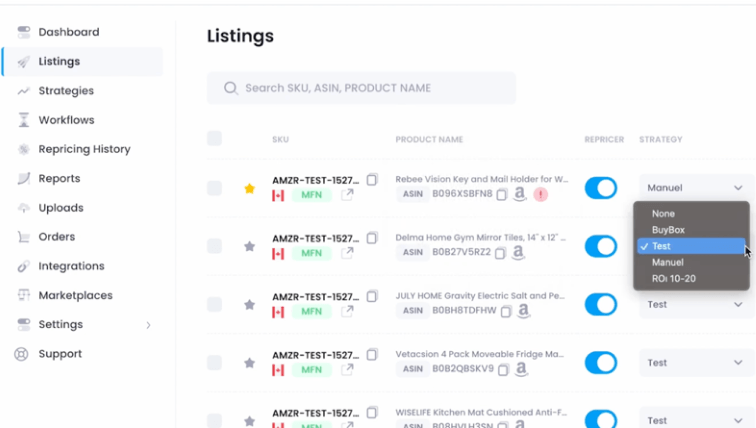
Task: Open the Marketplaces page from the sidebar
Action: pos(75,295)
